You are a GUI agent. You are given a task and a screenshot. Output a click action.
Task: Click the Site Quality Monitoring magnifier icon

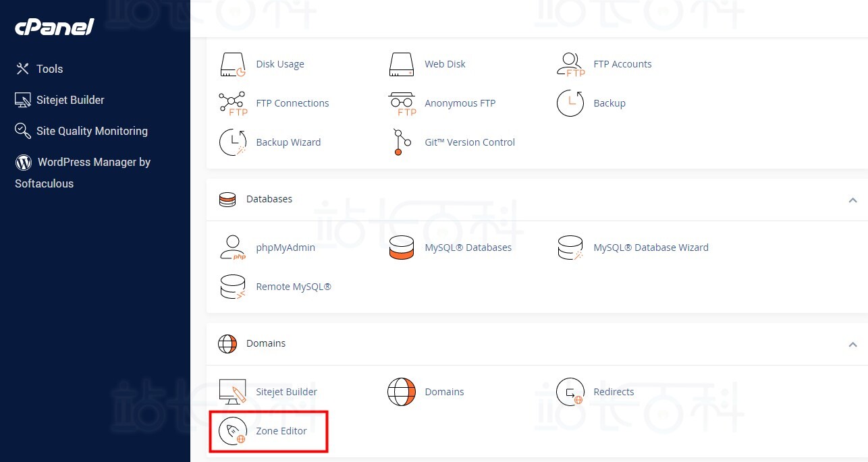click(x=23, y=131)
